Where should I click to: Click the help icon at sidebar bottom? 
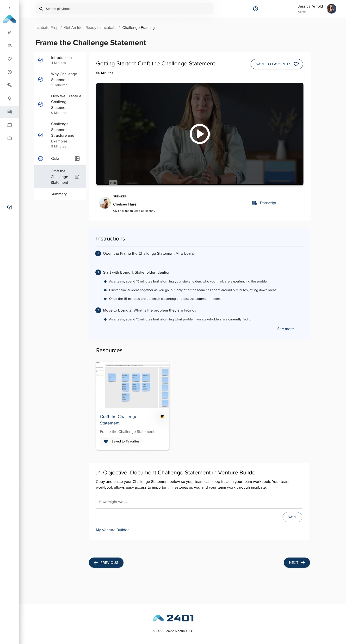coord(10,207)
